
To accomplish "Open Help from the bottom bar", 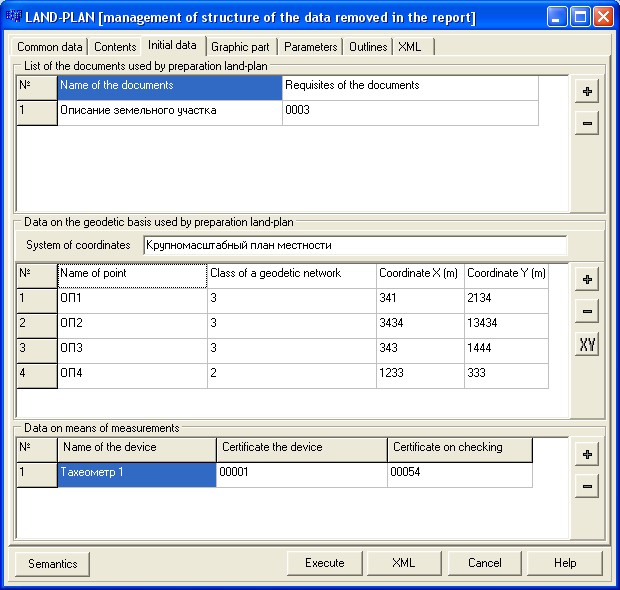I will pos(565,563).
